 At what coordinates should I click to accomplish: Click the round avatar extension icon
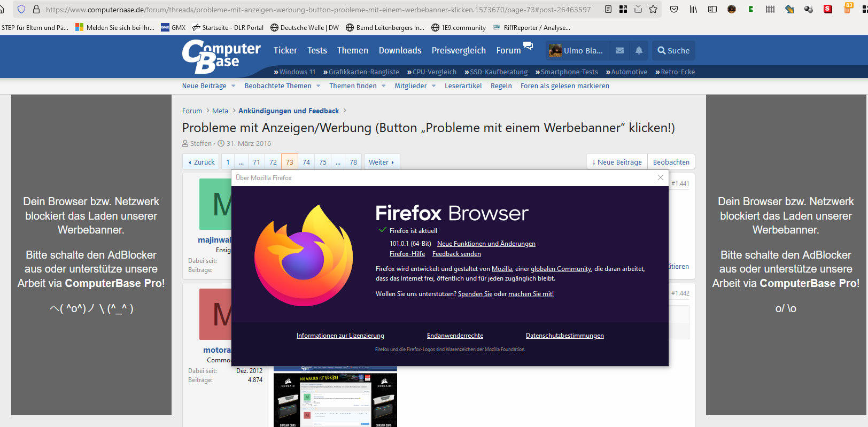click(732, 9)
